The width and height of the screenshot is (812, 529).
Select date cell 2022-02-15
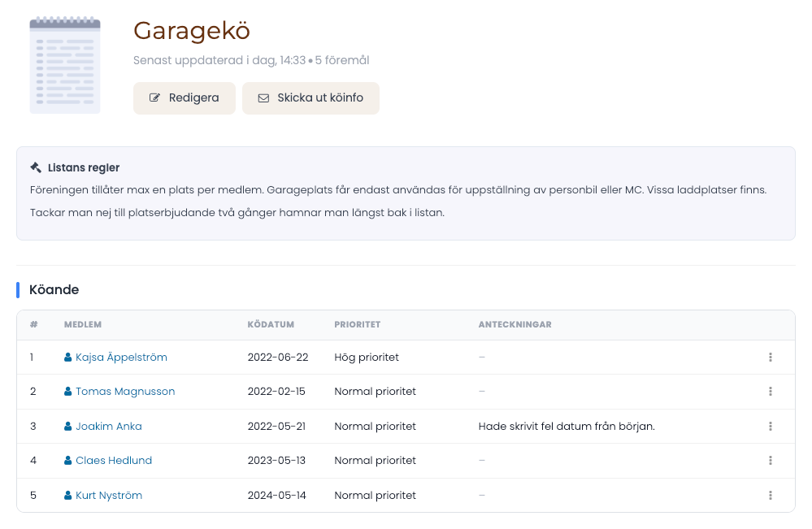[276, 392]
